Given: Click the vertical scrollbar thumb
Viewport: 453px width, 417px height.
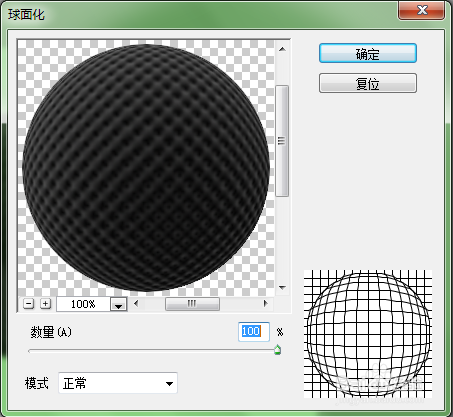Looking at the screenshot, I should (x=282, y=141).
